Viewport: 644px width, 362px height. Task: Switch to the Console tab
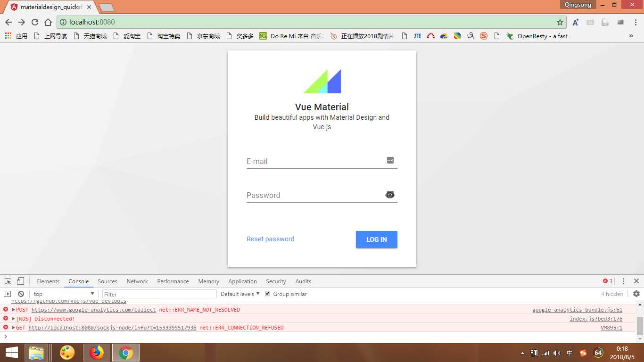click(x=79, y=281)
